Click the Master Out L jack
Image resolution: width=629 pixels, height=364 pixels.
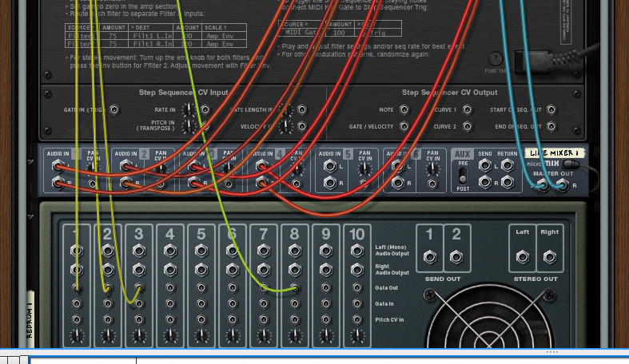pyautogui.click(x=543, y=184)
